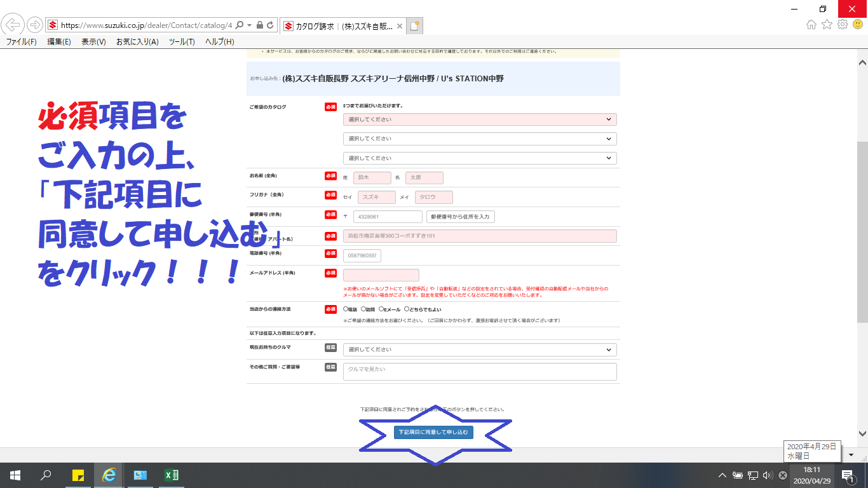Viewport: 868px width, 488px height.
Task: Open the first required catalog dropdown
Action: click(480, 119)
